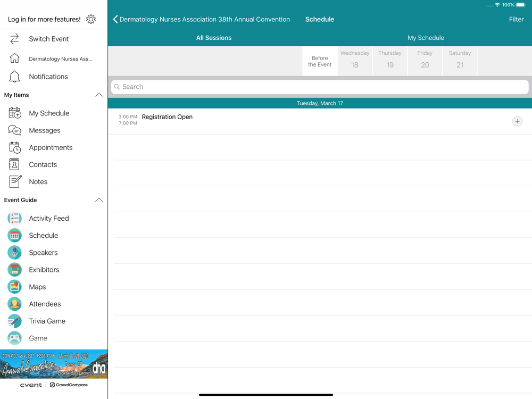
Task: Click the Contacts address book icon
Action: [x=14, y=164]
